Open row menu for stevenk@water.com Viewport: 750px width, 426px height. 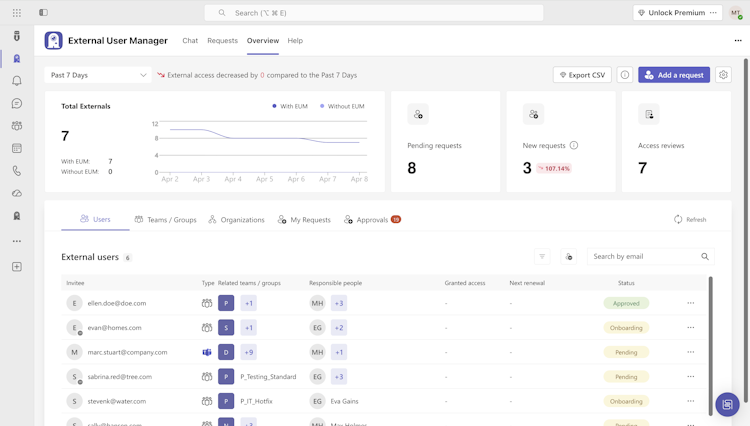691,401
